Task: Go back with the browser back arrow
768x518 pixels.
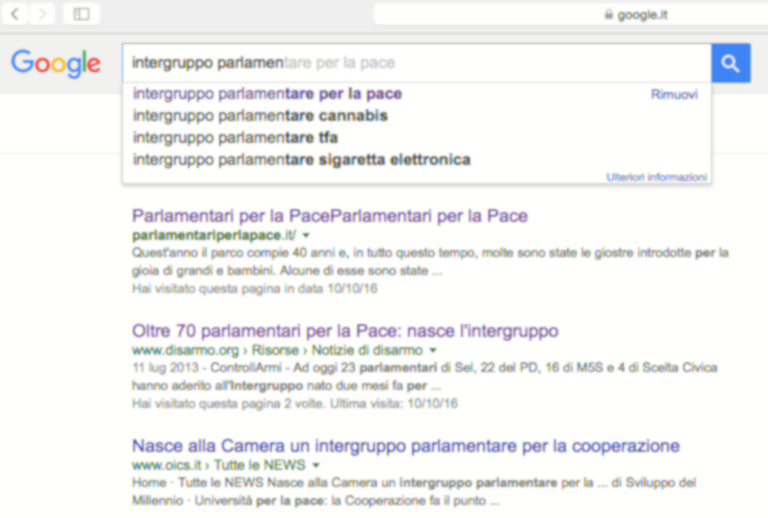Action: point(16,14)
